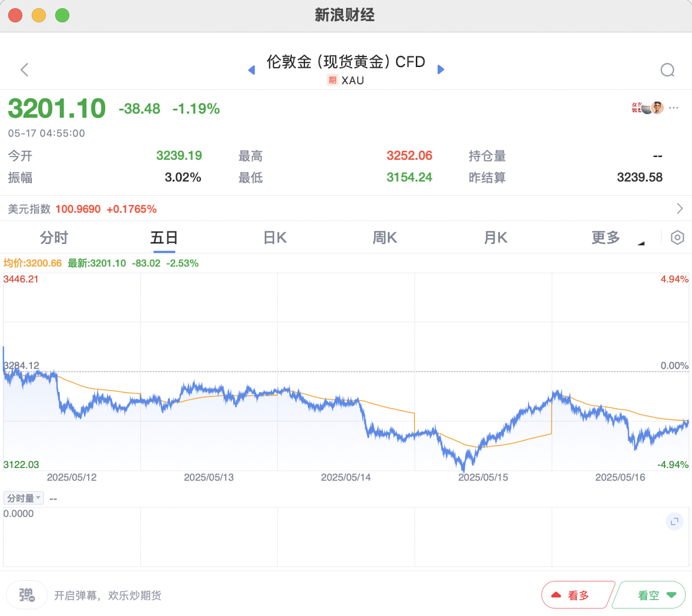Click the +4.94% axis label

tap(674, 279)
